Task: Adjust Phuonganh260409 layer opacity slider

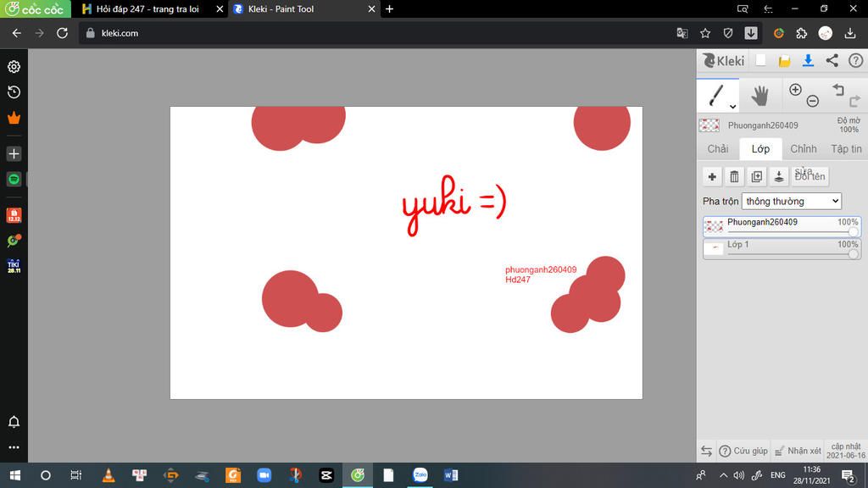Action: click(x=853, y=232)
